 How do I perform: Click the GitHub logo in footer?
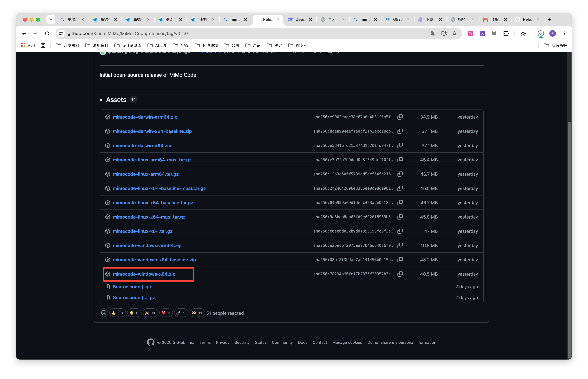tap(151, 342)
